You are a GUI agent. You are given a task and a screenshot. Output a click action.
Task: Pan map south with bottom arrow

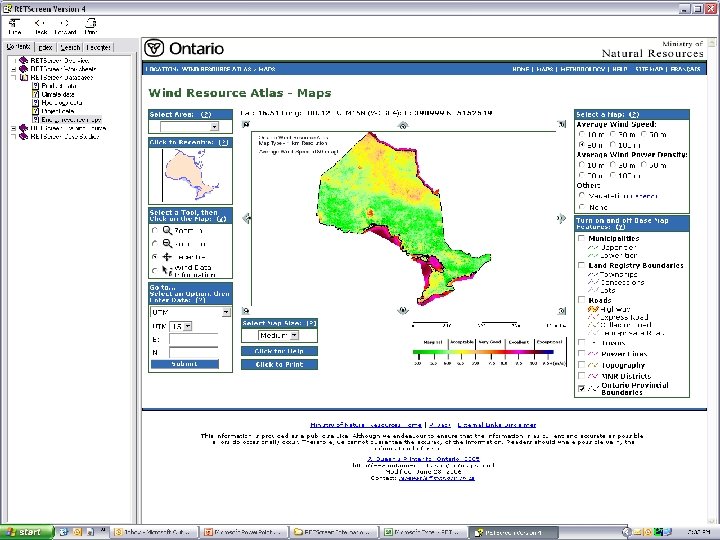pyautogui.click(x=402, y=310)
